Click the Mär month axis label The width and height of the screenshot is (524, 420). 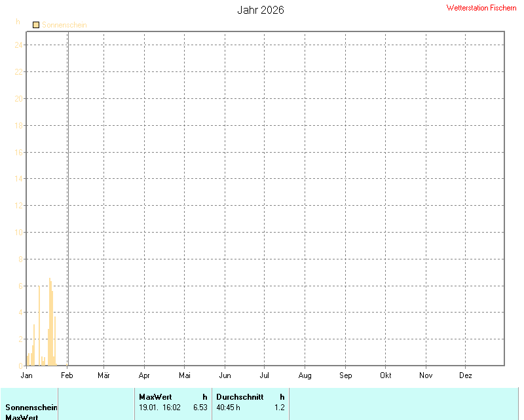point(103,375)
